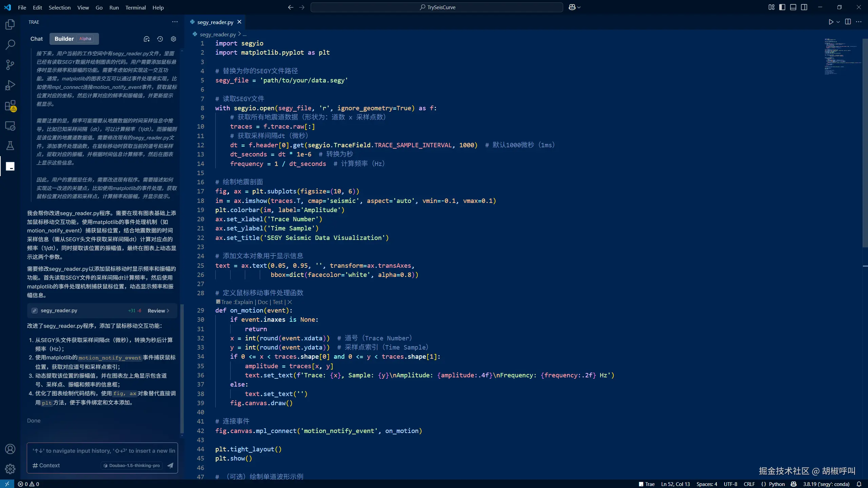Send message with paper plane icon
868x488 pixels.
coord(170,465)
